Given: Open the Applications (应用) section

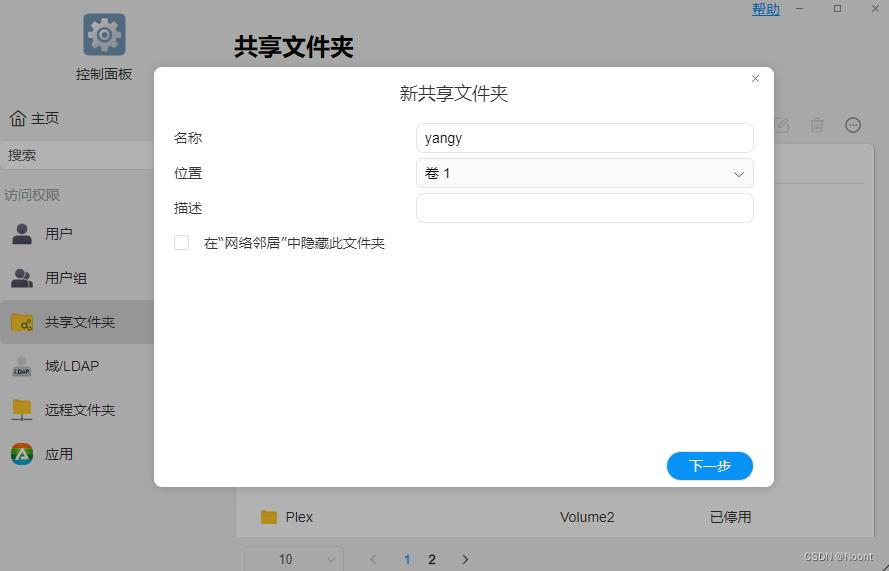Looking at the screenshot, I should pyautogui.click(x=77, y=454).
